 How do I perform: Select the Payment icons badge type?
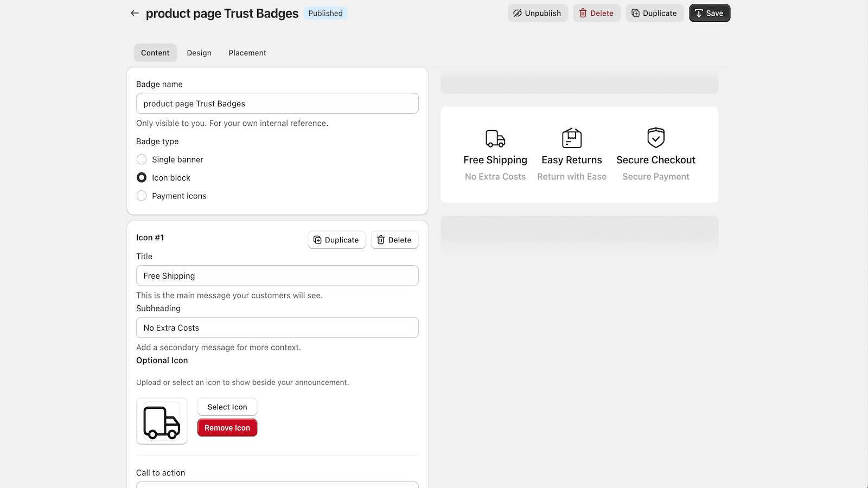pos(142,195)
